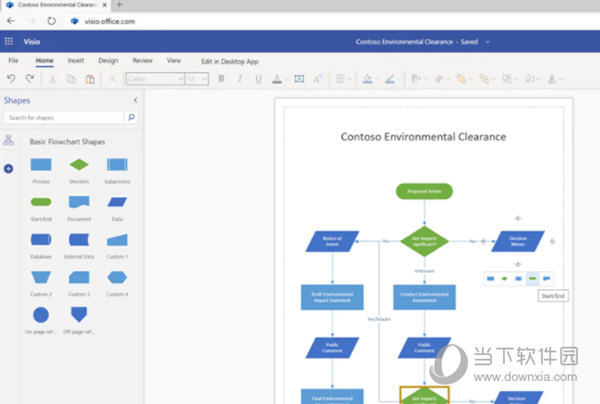Open the Office app launcher grid

pos(9,42)
